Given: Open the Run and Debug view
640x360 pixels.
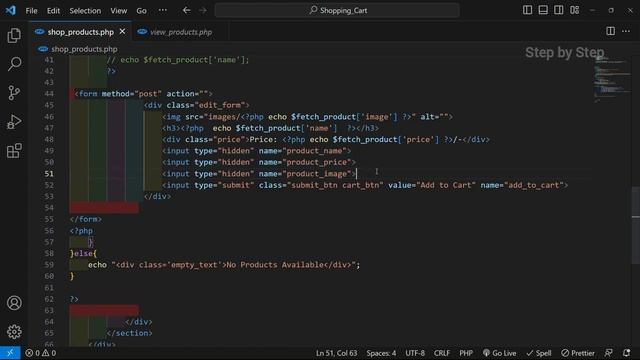Looking at the screenshot, I should 14,122.
